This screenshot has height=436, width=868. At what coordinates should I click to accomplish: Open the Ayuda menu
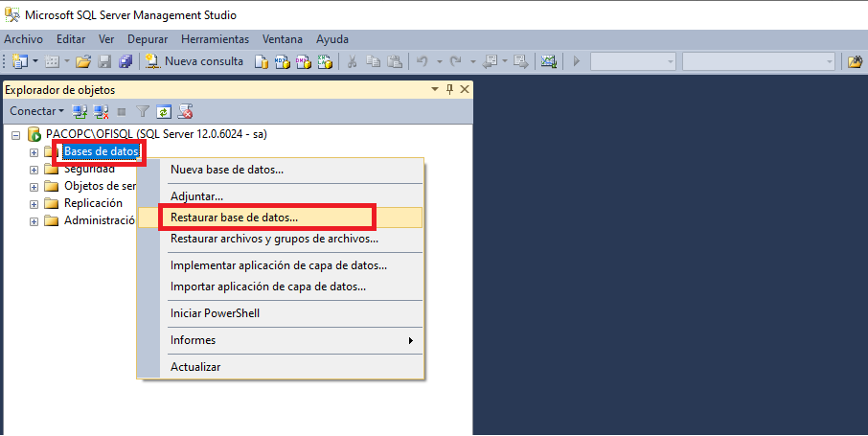coord(332,39)
